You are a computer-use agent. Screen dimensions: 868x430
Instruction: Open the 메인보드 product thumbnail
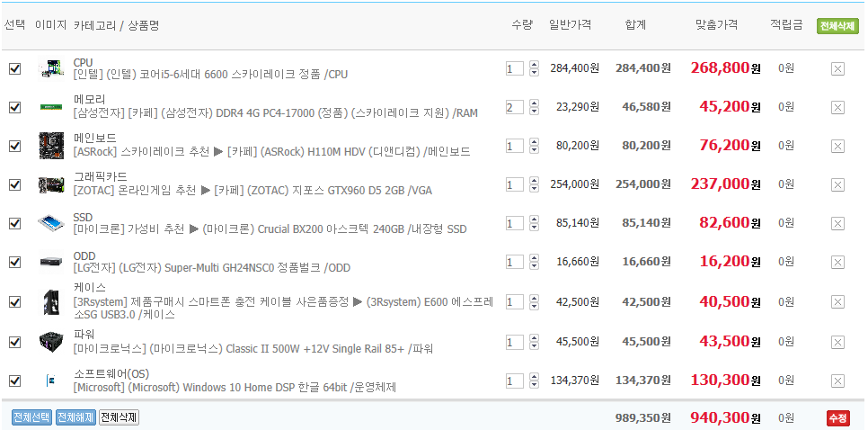[51, 146]
